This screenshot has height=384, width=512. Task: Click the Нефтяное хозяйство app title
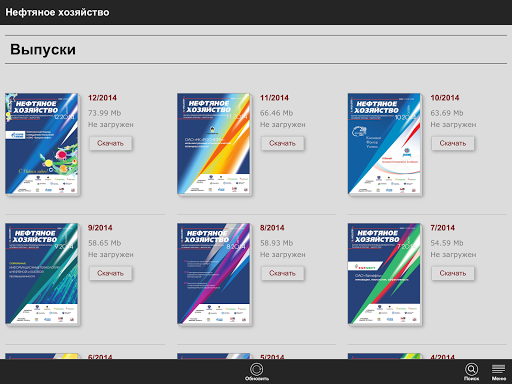click(x=57, y=12)
